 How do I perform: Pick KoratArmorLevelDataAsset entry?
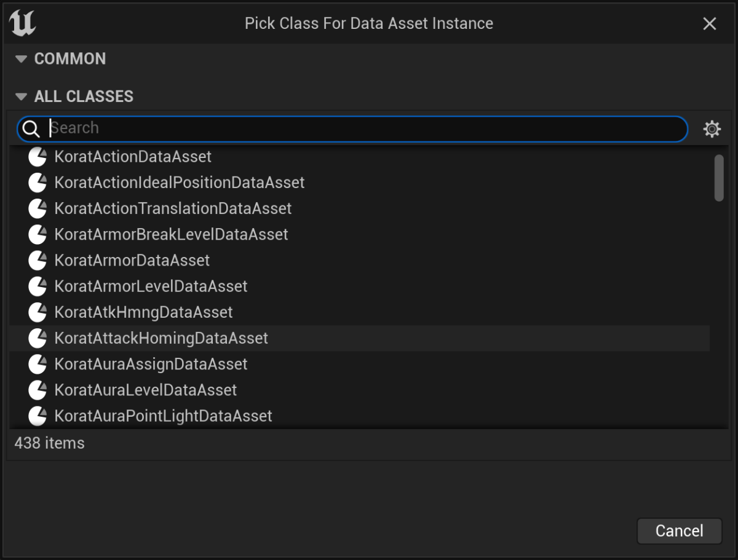(359, 286)
